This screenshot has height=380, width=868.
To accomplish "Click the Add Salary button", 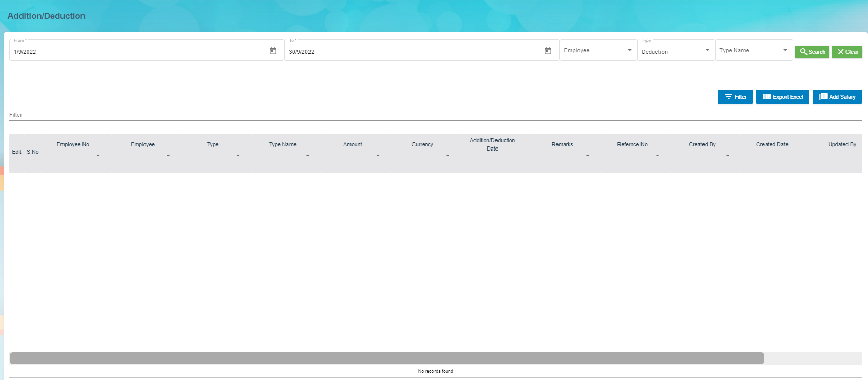I will point(837,97).
